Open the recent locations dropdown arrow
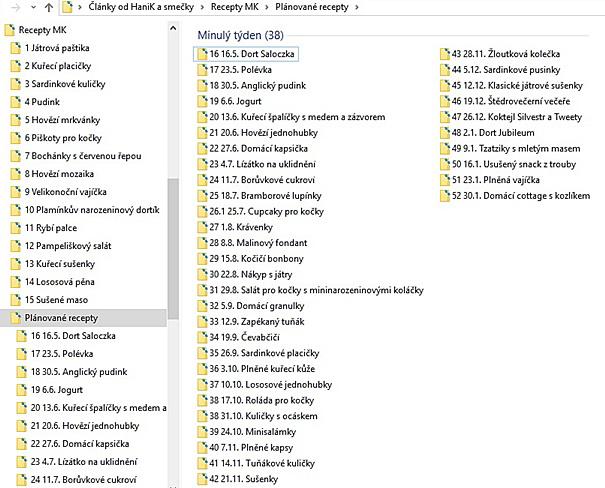Viewport: 605px width, 488px height. (33, 8)
